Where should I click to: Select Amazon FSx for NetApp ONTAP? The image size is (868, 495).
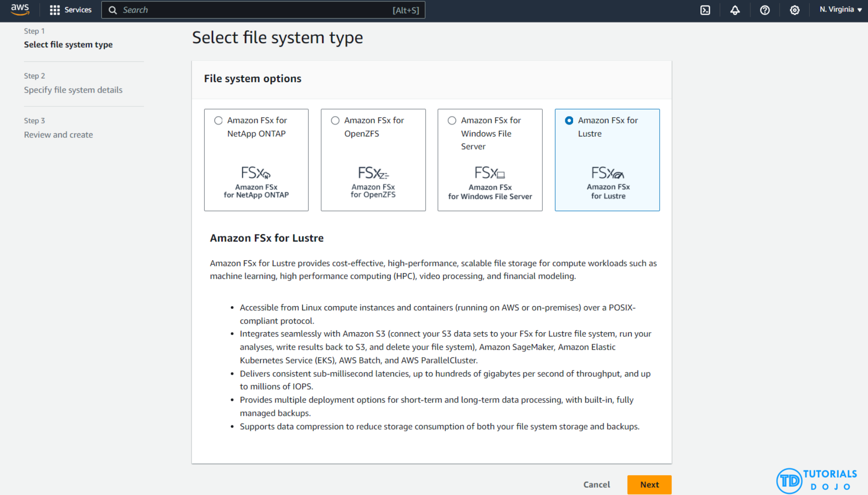click(x=218, y=120)
